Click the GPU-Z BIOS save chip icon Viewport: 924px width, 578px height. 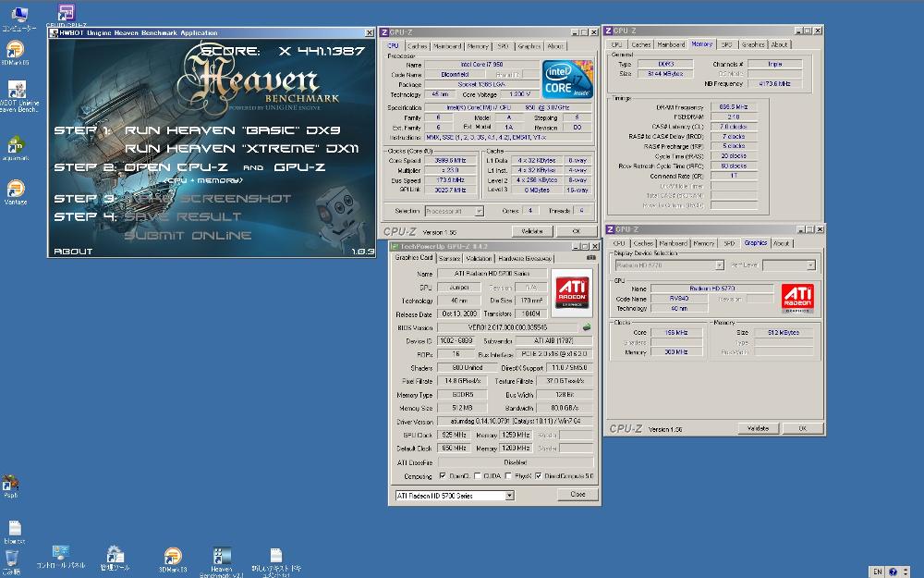[x=587, y=326]
